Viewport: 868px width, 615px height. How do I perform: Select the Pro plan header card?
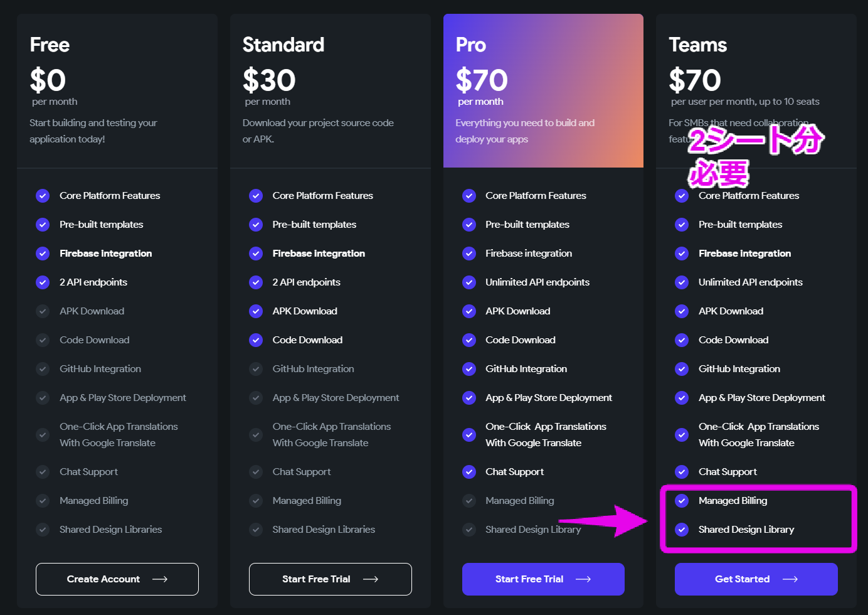coord(543,90)
